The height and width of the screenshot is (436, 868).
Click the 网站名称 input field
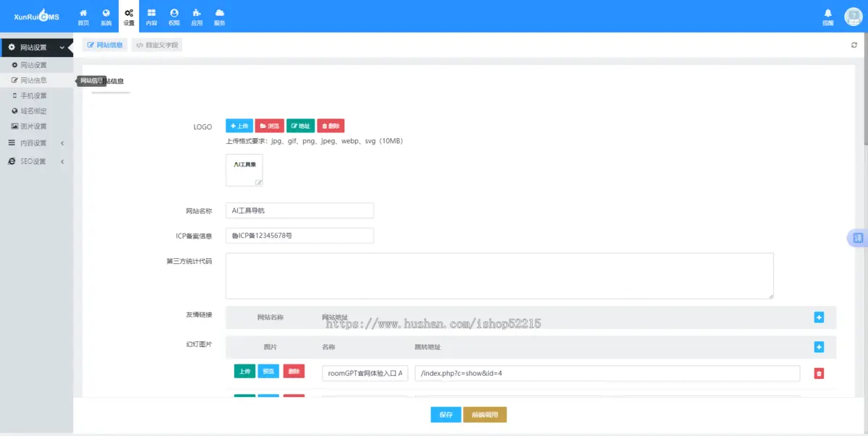[299, 210]
